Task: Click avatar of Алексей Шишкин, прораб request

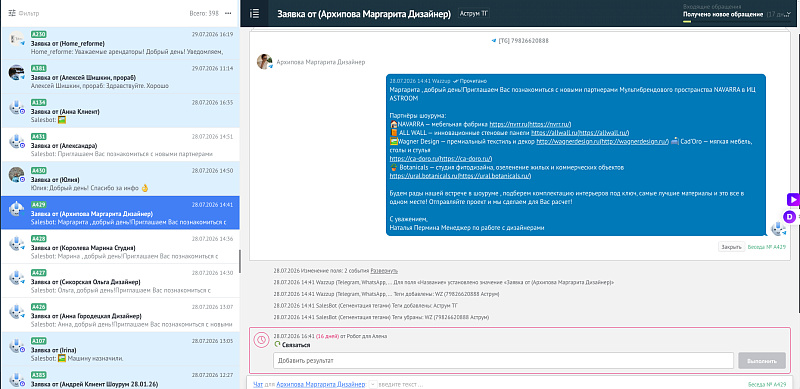Action: pyautogui.click(x=17, y=73)
